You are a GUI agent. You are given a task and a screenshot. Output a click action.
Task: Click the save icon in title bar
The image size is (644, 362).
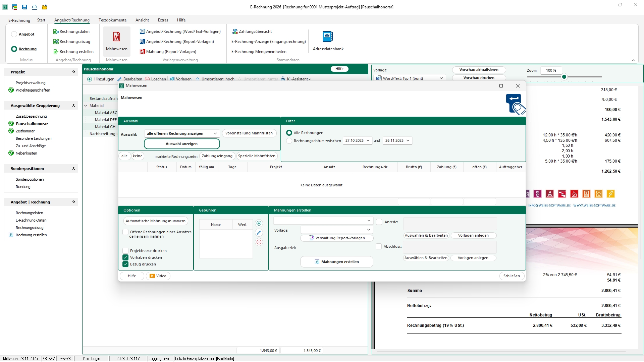pyautogui.click(x=24, y=7)
